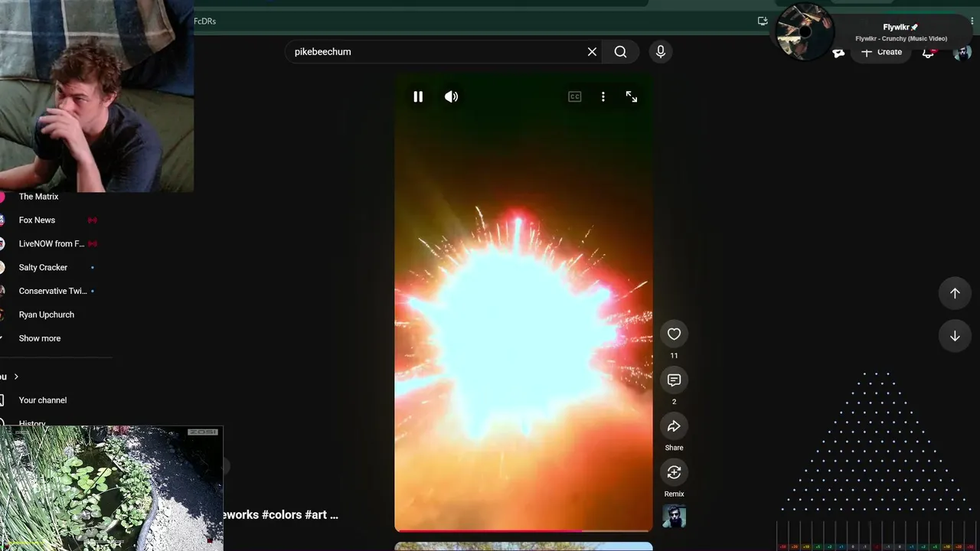Screen dimensions: 980x551
Task: Go to the previous Short
Action: [955, 293]
